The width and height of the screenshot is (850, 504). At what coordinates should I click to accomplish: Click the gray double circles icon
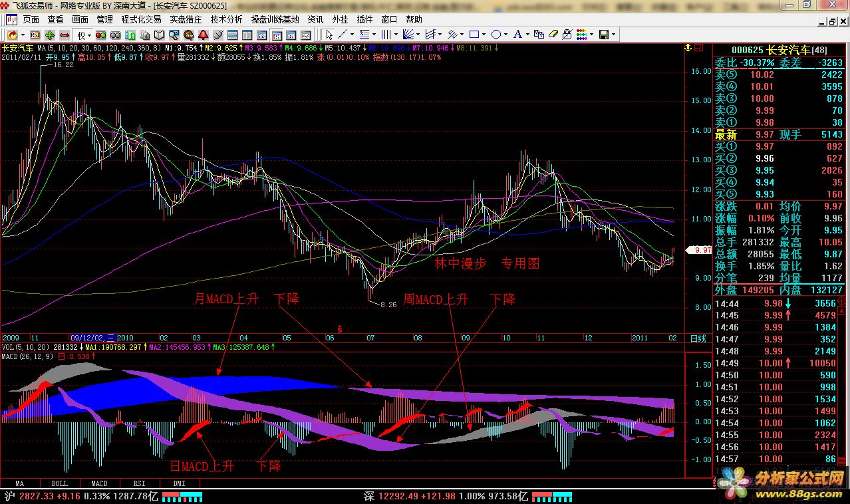click(116, 35)
